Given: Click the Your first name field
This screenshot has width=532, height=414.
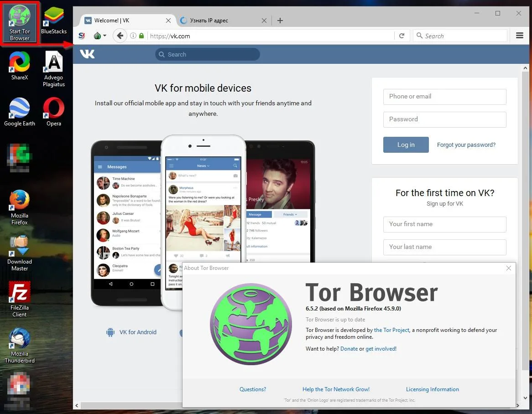Looking at the screenshot, I should click(x=444, y=224).
